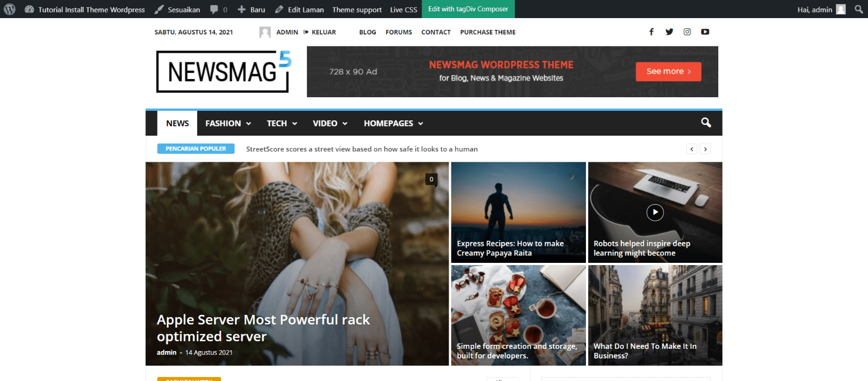
Task: Open the VIDEO dropdown menu
Action: 329,123
